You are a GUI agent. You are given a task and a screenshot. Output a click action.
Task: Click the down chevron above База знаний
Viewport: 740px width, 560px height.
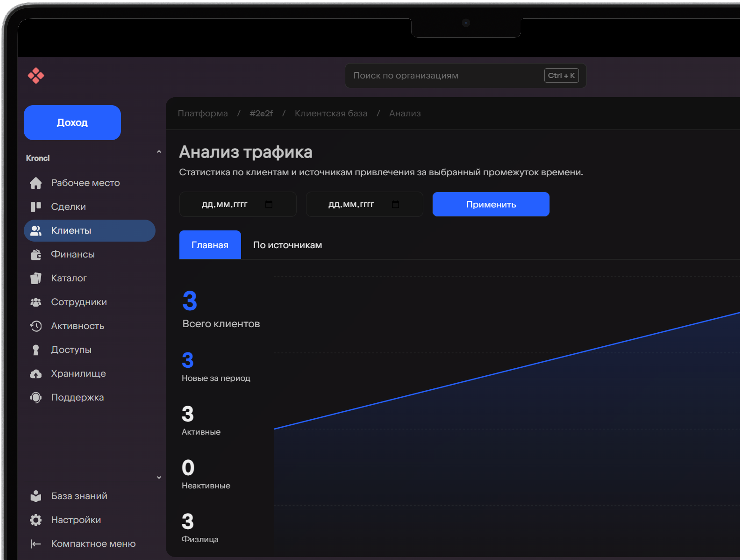tap(159, 477)
